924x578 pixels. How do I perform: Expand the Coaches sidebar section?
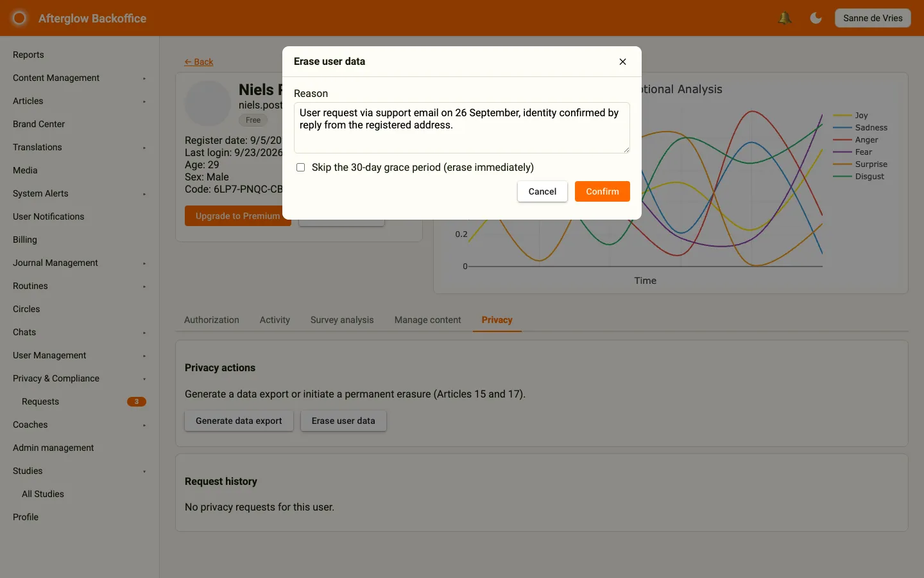(80, 425)
